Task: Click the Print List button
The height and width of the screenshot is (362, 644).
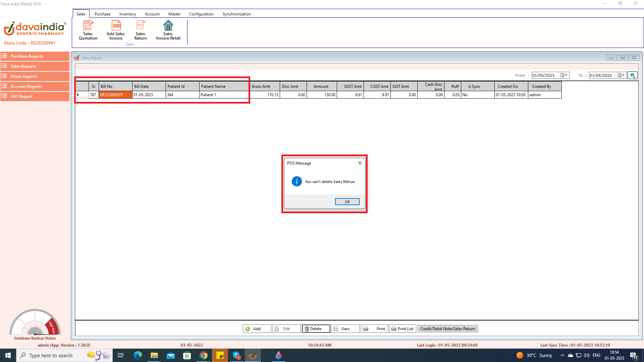Action: click(402, 329)
